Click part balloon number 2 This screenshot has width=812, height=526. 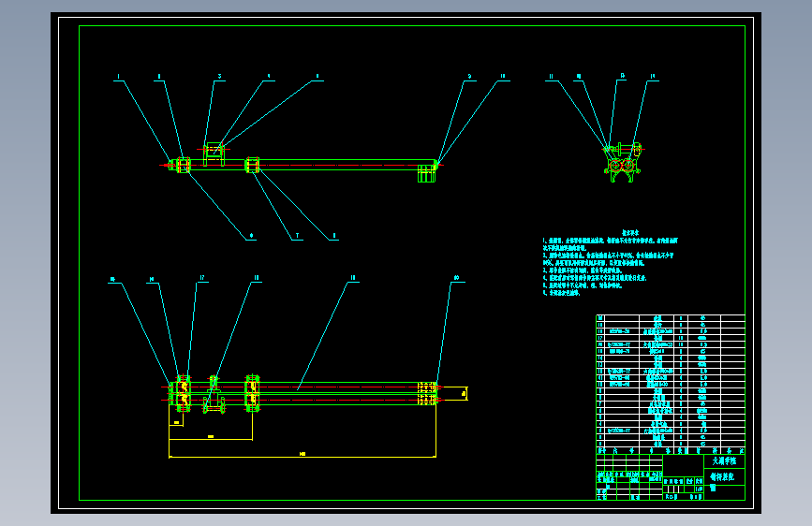click(159, 77)
